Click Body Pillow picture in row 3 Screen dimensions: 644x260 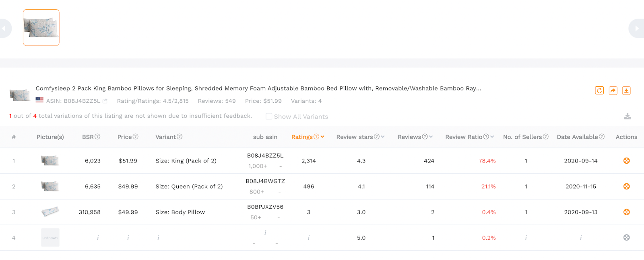pyautogui.click(x=50, y=212)
